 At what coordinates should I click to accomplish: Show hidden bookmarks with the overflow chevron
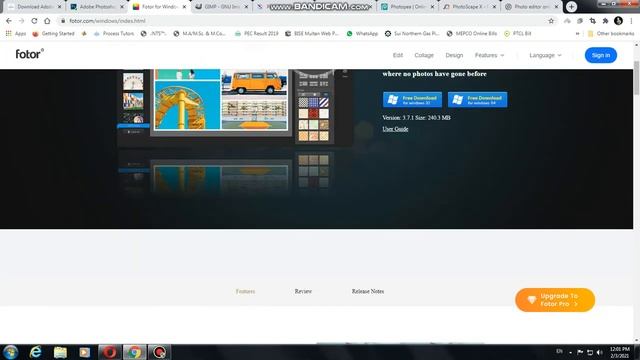[x=577, y=33]
